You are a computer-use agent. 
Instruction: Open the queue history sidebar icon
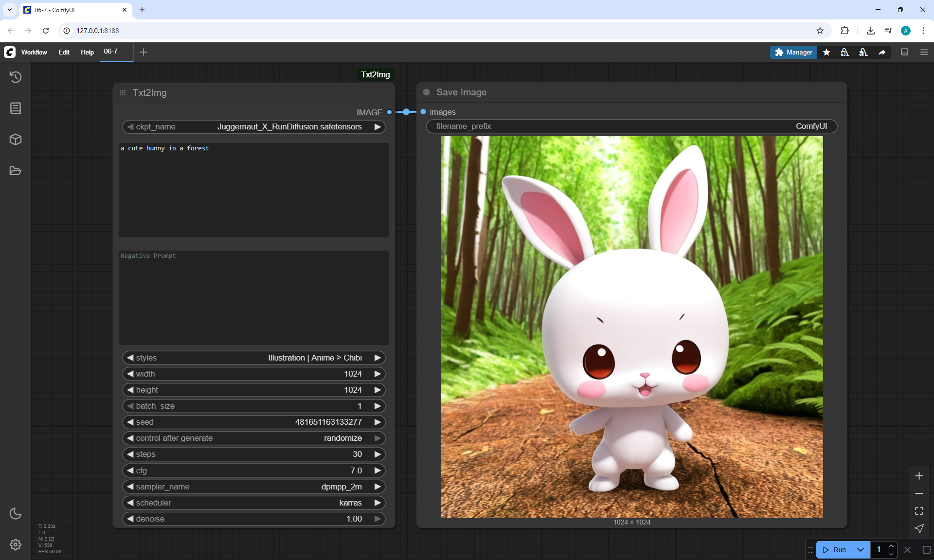click(16, 77)
